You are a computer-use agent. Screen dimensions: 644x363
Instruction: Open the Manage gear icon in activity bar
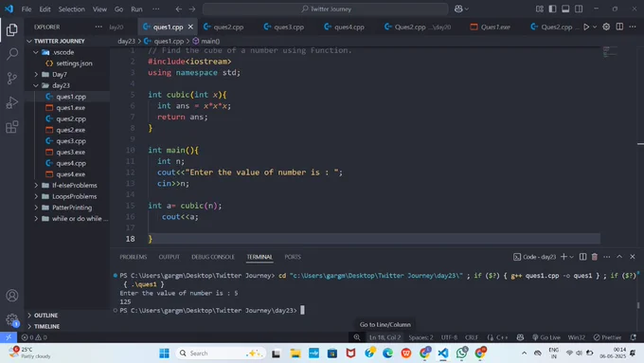click(x=12, y=319)
